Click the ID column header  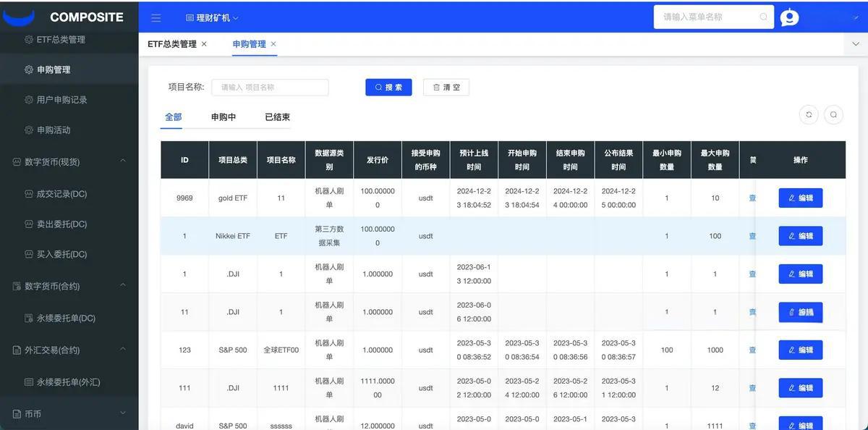[184, 160]
